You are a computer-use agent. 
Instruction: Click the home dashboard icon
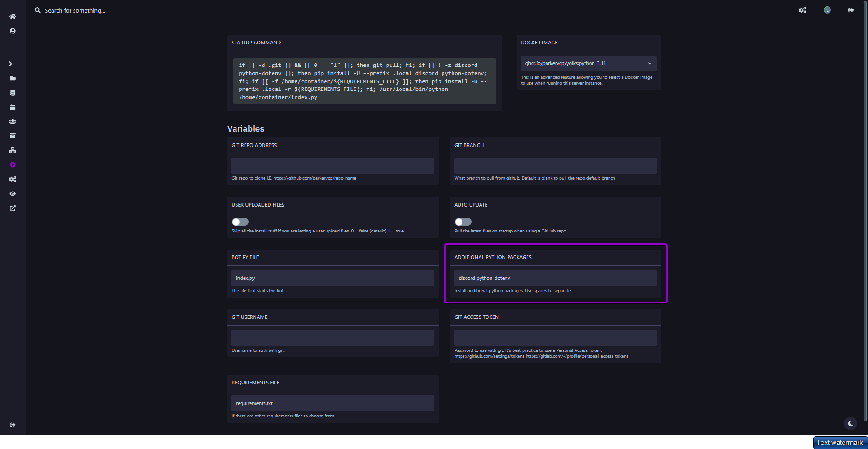tap(13, 17)
